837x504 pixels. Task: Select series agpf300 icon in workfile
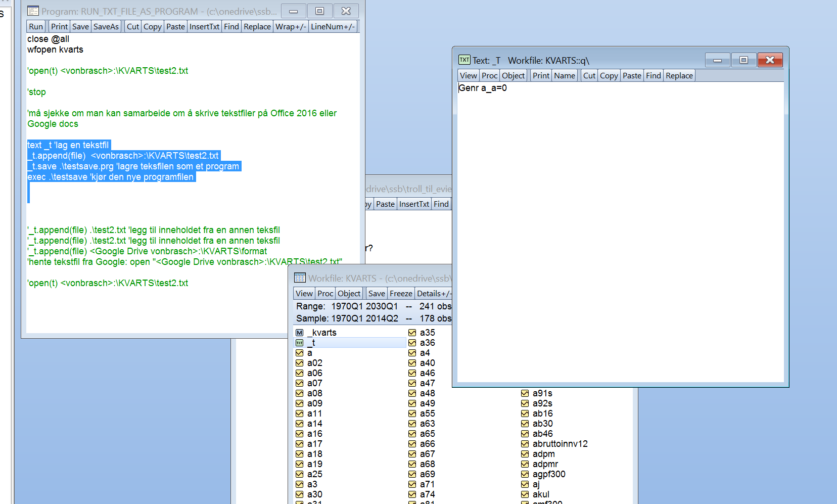point(525,474)
